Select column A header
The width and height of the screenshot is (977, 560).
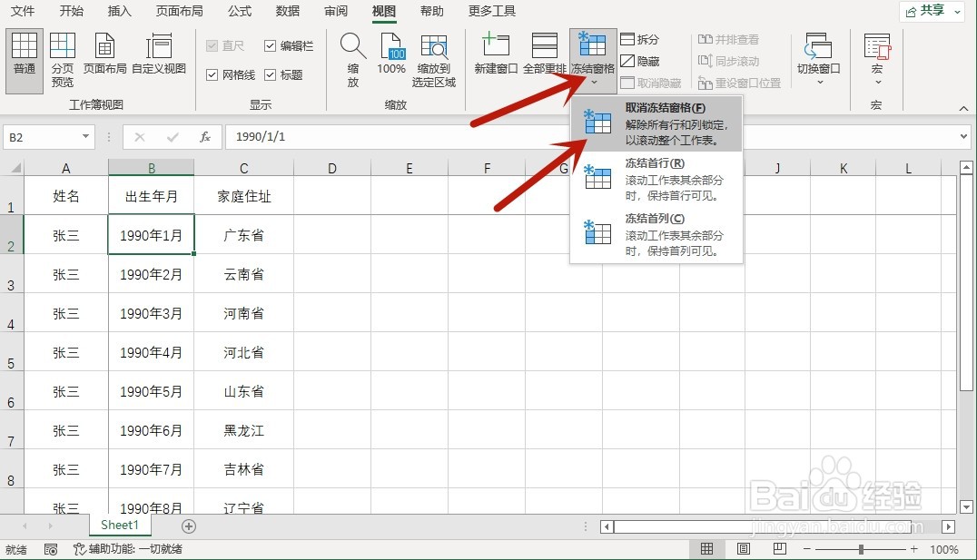66,168
